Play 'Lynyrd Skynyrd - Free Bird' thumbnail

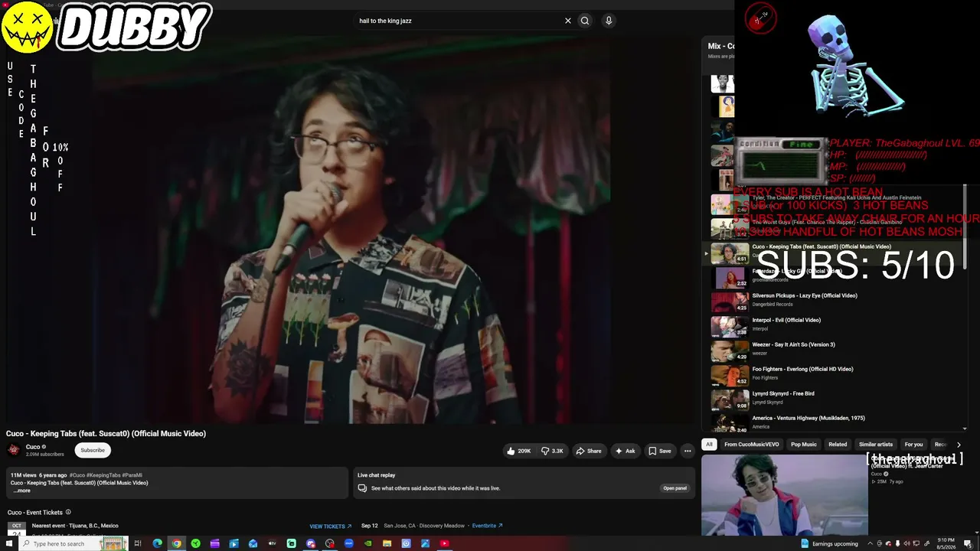click(730, 399)
